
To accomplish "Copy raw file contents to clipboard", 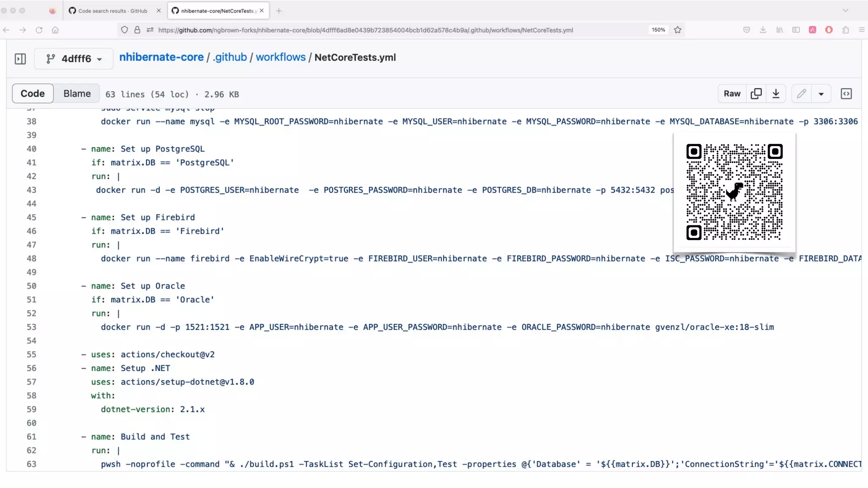I will [x=756, y=94].
